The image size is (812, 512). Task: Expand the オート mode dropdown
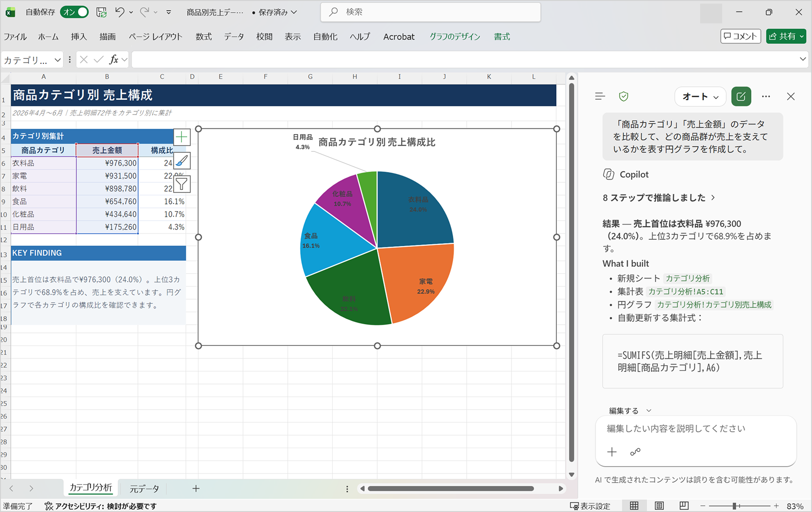[x=700, y=97]
